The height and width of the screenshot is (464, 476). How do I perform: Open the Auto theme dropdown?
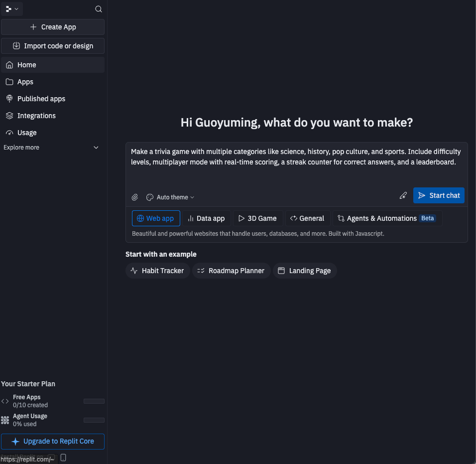click(170, 197)
